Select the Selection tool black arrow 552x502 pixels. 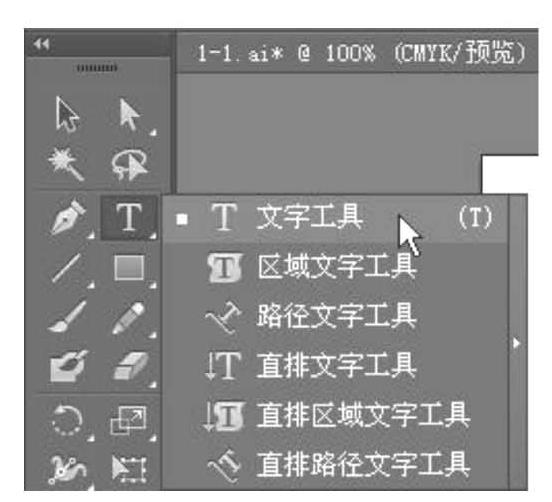tap(67, 114)
